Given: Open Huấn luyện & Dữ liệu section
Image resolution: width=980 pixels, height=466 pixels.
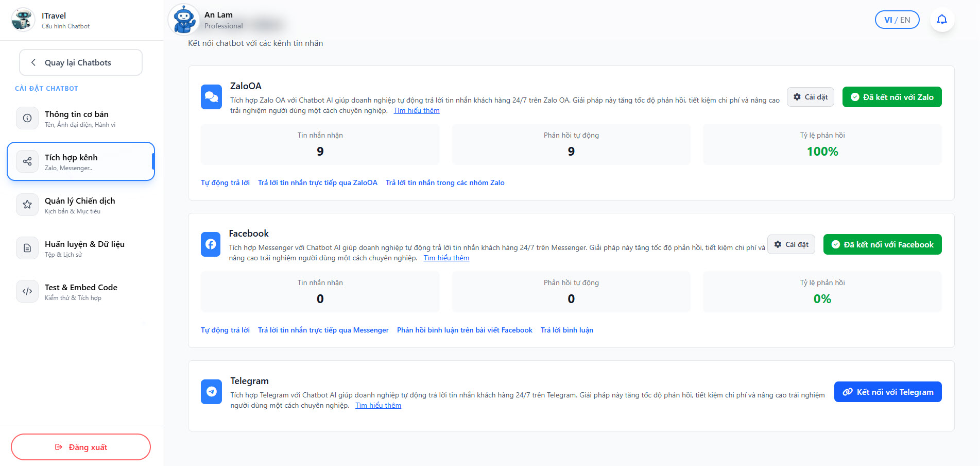Looking at the screenshot, I should coord(82,248).
